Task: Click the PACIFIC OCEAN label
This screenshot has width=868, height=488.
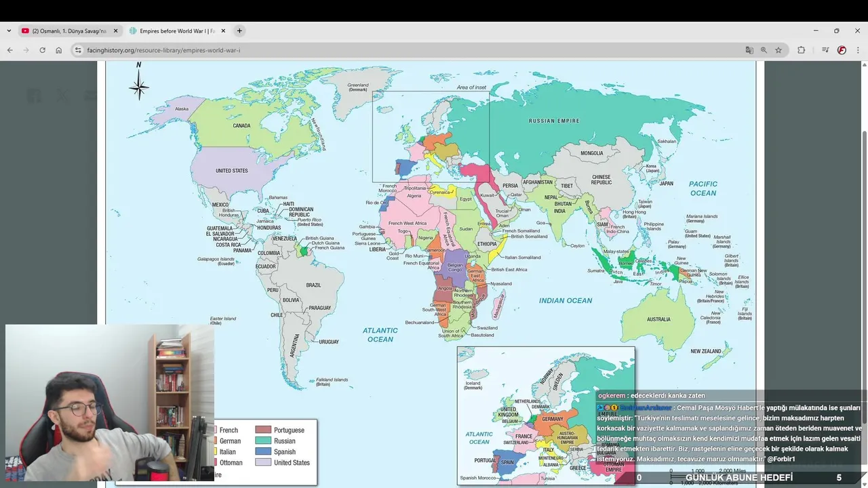Action: (703, 188)
